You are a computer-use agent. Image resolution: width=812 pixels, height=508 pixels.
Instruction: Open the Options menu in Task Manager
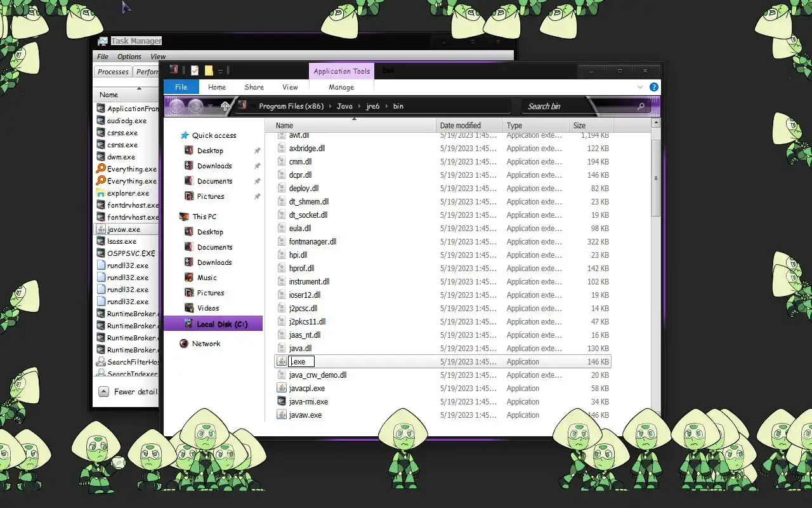129,57
